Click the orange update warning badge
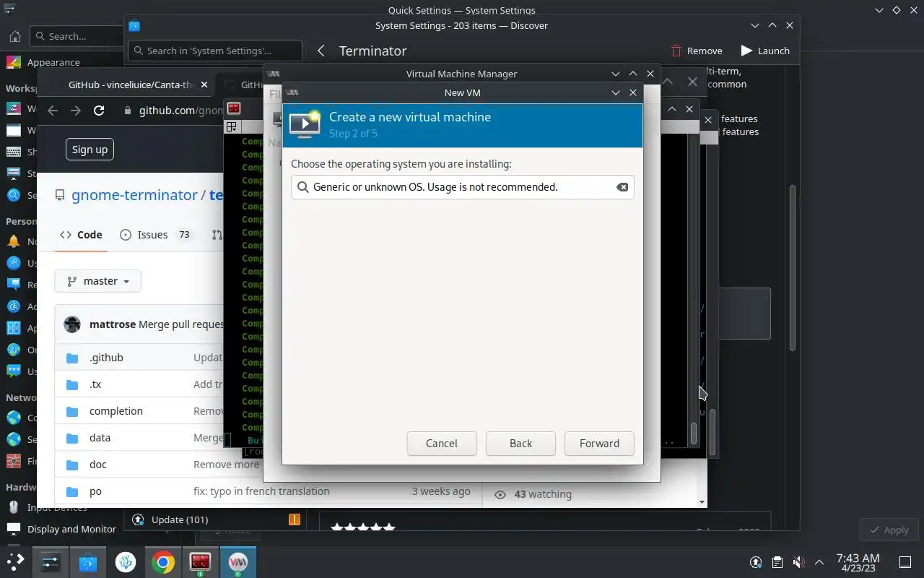The height and width of the screenshot is (578, 924). [294, 519]
